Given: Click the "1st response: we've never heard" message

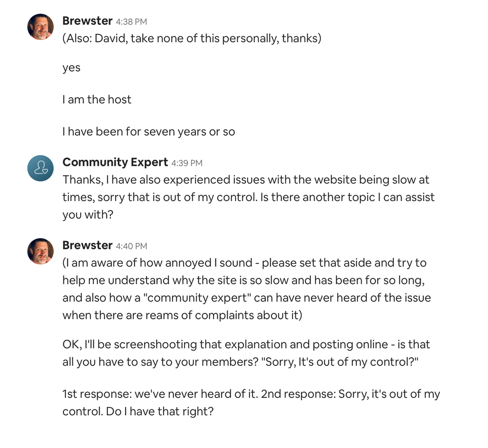Looking at the screenshot, I should tap(251, 403).
